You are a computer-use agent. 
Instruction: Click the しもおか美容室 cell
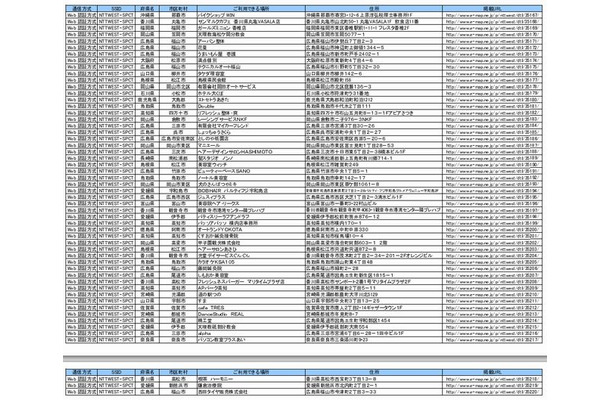click(251, 275)
